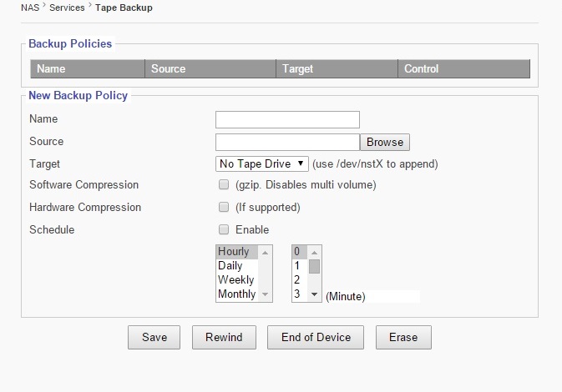The image size is (562, 392).
Task: Select minute 2 in the minute list
Action: click(x=299, y=280)
